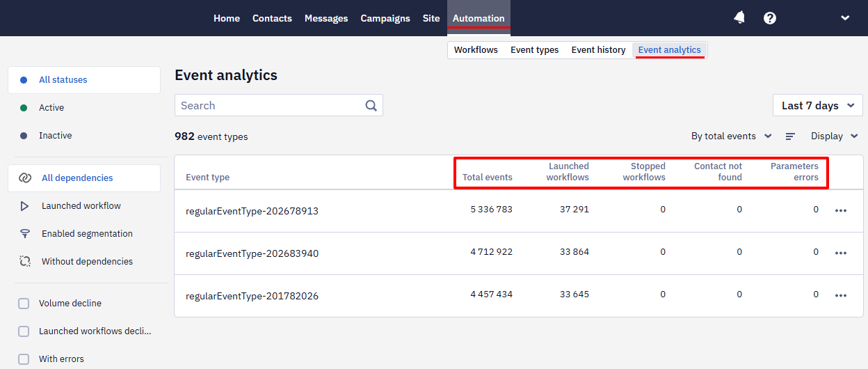The height and width of the screenshot is (369, 868).
Task: Open Site in top navigation
Action: coord(431,18)
